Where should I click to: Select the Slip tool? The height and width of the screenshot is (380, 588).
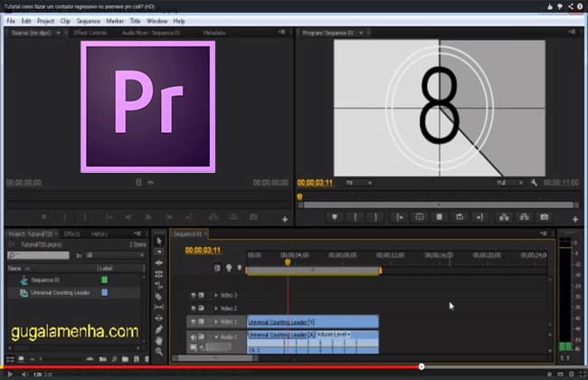click(159, 308)
